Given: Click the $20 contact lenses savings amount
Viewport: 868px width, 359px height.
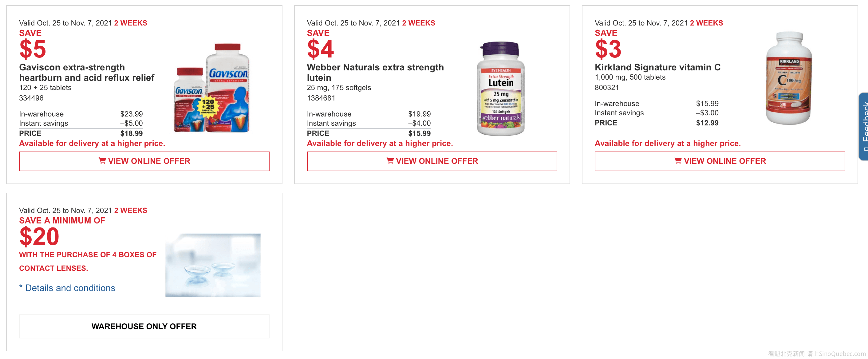Looking at the screenshot, I should click(x=39, y=236).
